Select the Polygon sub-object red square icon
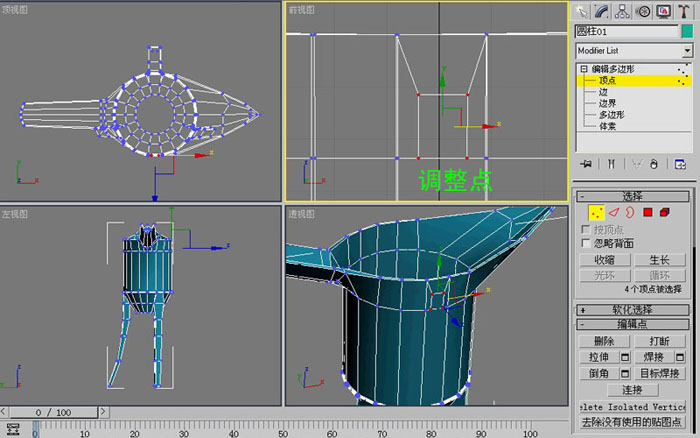The height and width of the screenshot is (438, 700). tap(648, 213)
